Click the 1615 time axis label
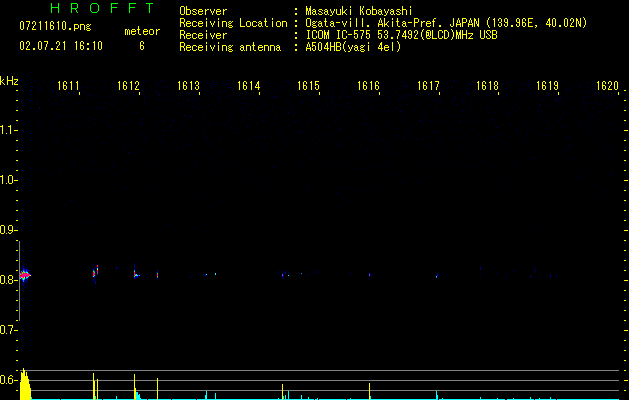The width and height of the screenshot is (629, 400). pyautogui.click(x=308, y=85)
